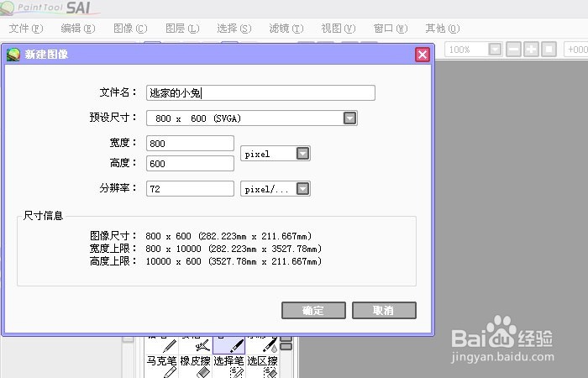Viewport: 588px width, 378px height.
Task: Cancel with the 取消 button
Action: (384, 311)
